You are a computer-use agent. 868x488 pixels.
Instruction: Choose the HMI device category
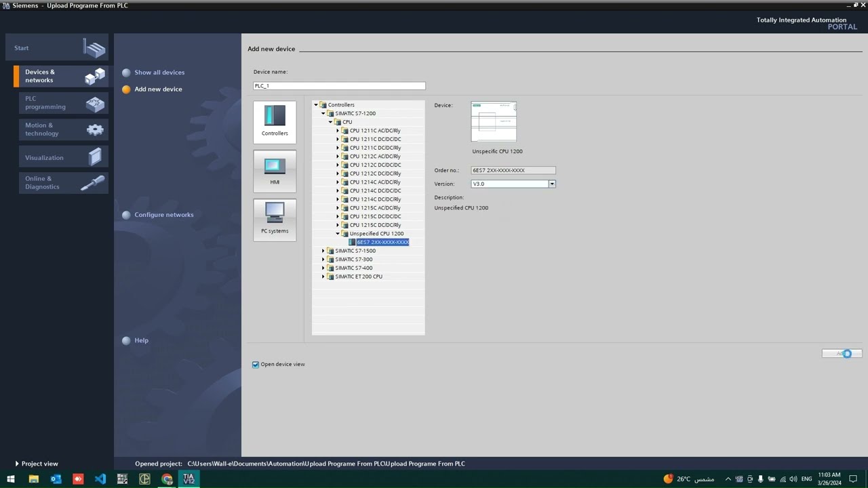click(275, 171)
